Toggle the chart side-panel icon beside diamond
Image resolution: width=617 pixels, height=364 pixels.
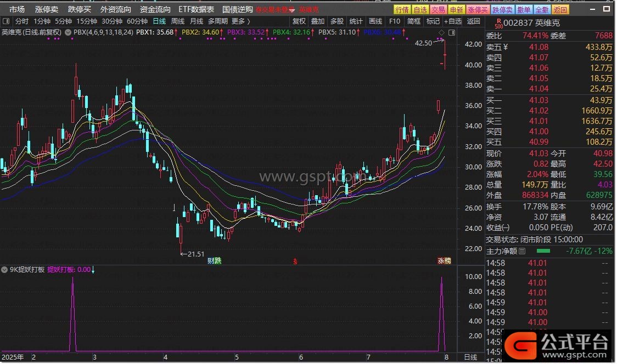tap(451, 33)
